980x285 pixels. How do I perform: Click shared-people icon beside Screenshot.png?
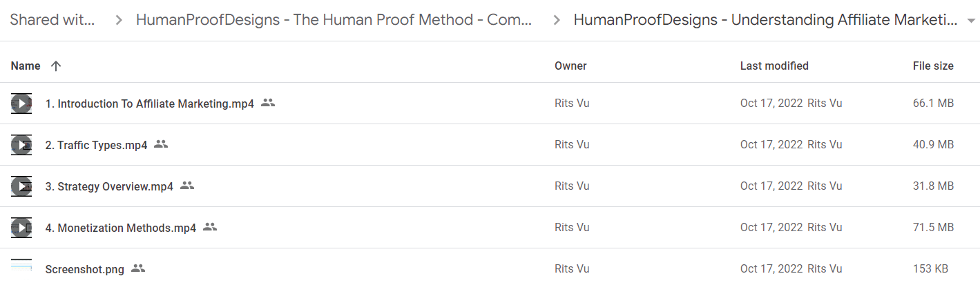click(x=138, y=268)
